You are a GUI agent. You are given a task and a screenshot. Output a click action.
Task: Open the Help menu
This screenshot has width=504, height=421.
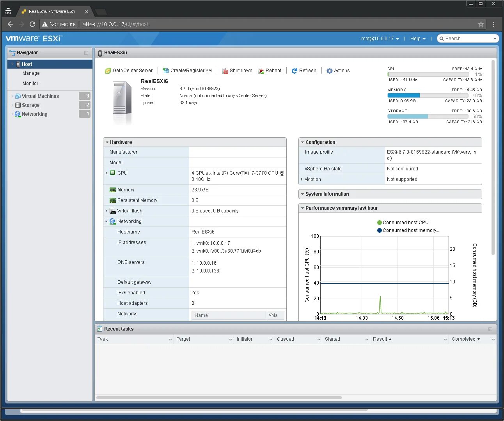[x=418, y=39]
